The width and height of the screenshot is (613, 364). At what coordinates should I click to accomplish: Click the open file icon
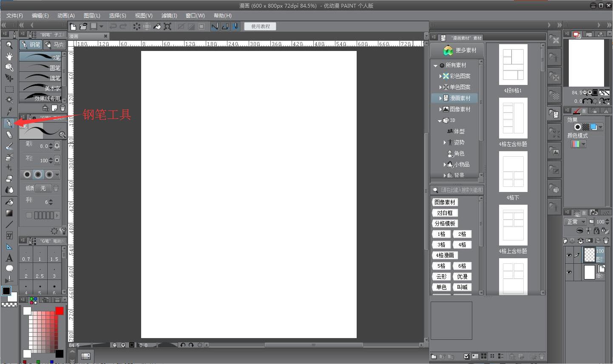pos(83,26)
